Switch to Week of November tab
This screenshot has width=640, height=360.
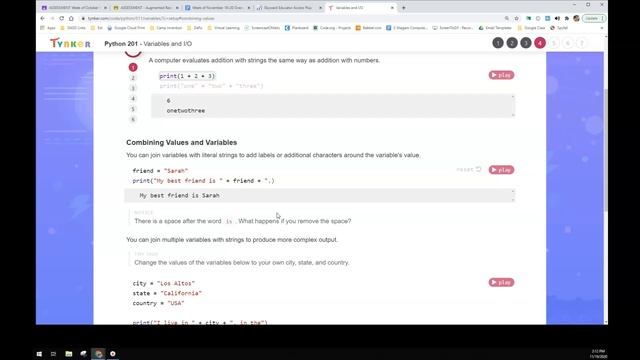[218, 8]
